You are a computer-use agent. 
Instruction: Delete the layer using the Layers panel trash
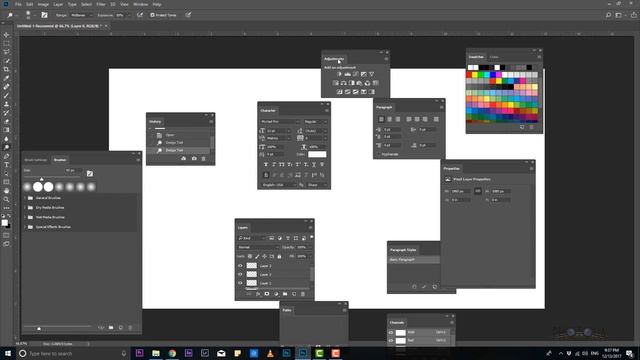pos(303,294)
